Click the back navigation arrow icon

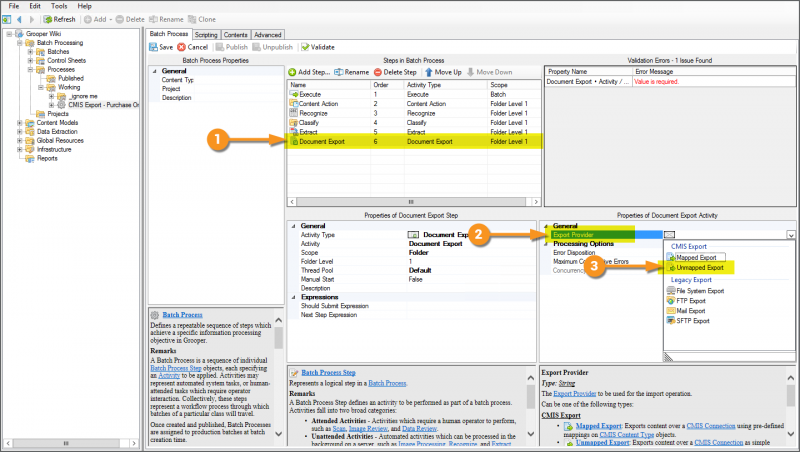point(19,19)
